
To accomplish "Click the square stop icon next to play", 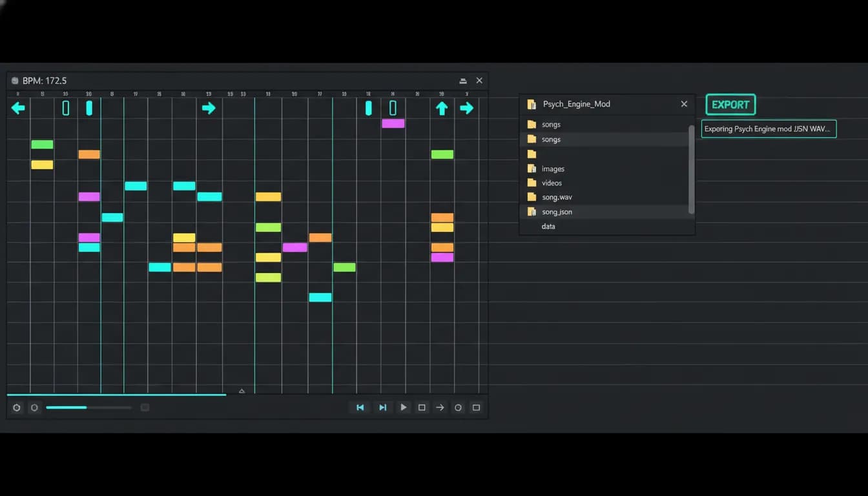I will point(422,408).
